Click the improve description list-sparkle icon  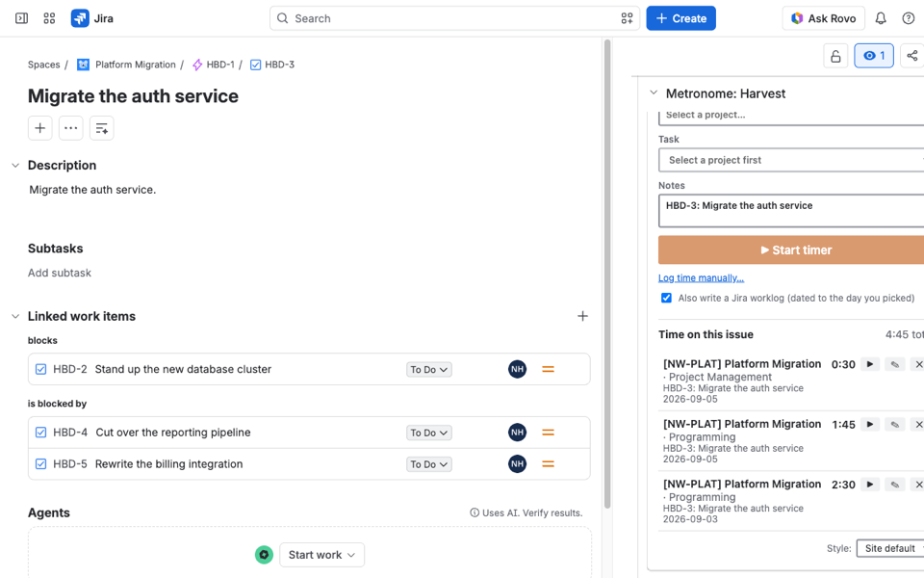click(x=101, y=128)
